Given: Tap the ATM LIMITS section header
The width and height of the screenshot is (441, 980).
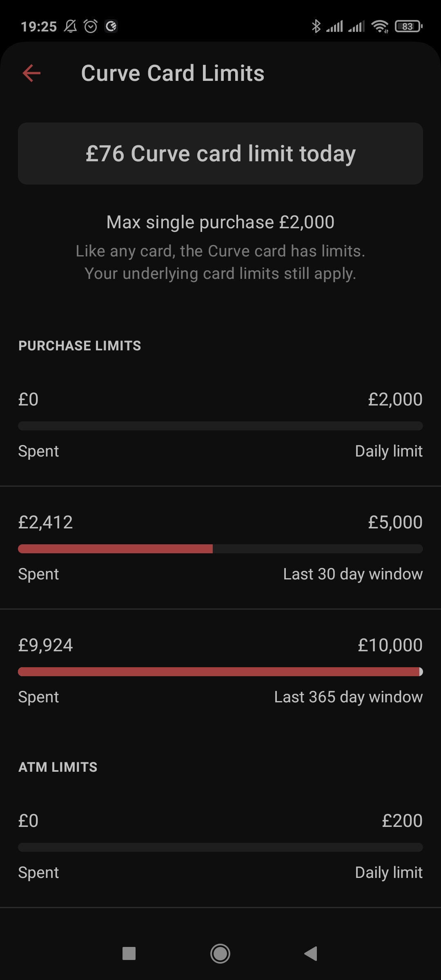Looking at the screenshot, I should [x=58, y=767].
